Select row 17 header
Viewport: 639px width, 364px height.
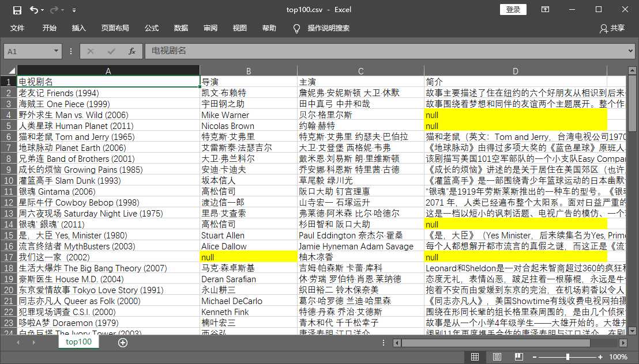[x=9, y=257]
